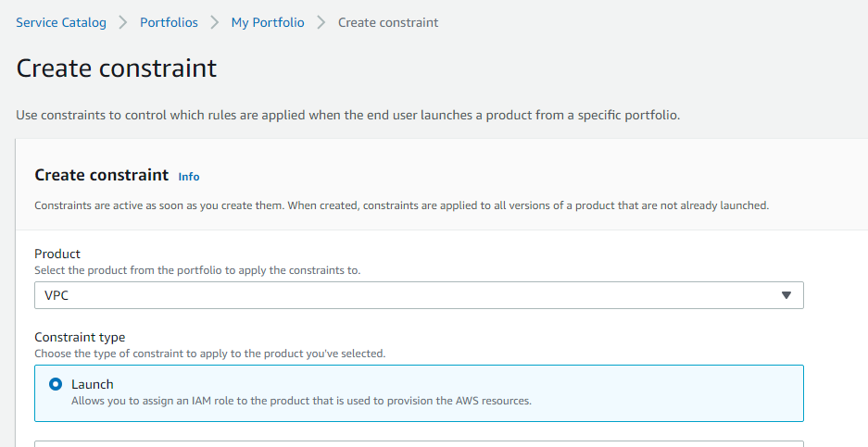Click the Create constraint panel heading

(102, 175)
